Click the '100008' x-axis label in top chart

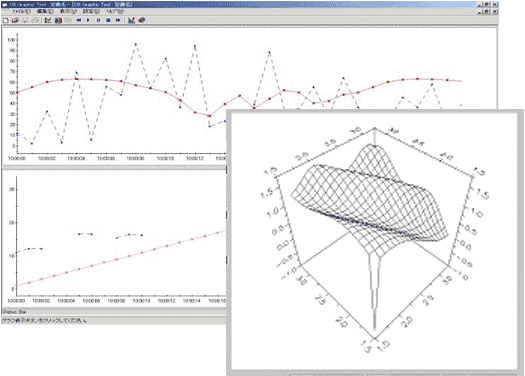point(135,158)
